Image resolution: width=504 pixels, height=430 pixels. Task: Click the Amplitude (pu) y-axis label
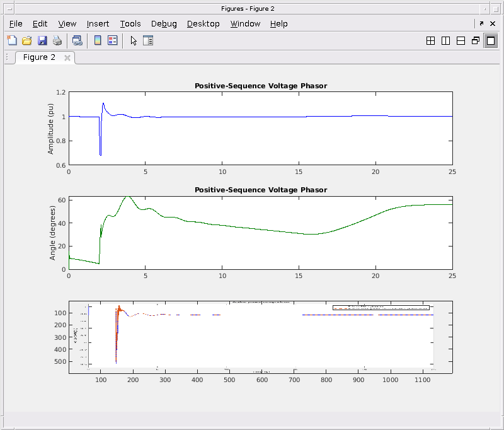tap(50, 129)
